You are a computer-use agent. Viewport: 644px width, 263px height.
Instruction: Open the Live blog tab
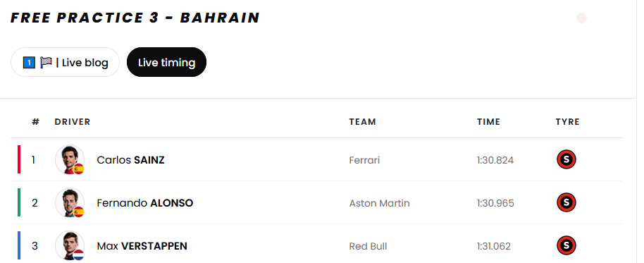(x=65, y=63)
